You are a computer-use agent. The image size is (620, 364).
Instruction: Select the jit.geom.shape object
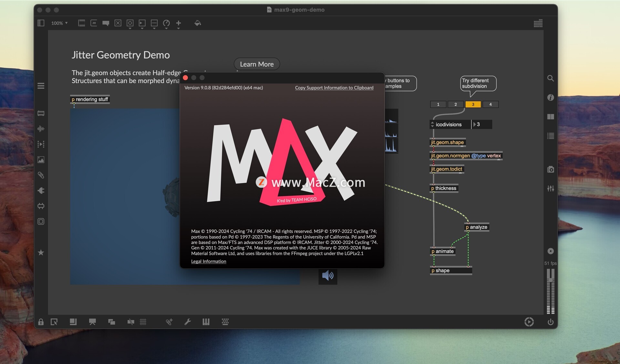coord(448,142)
